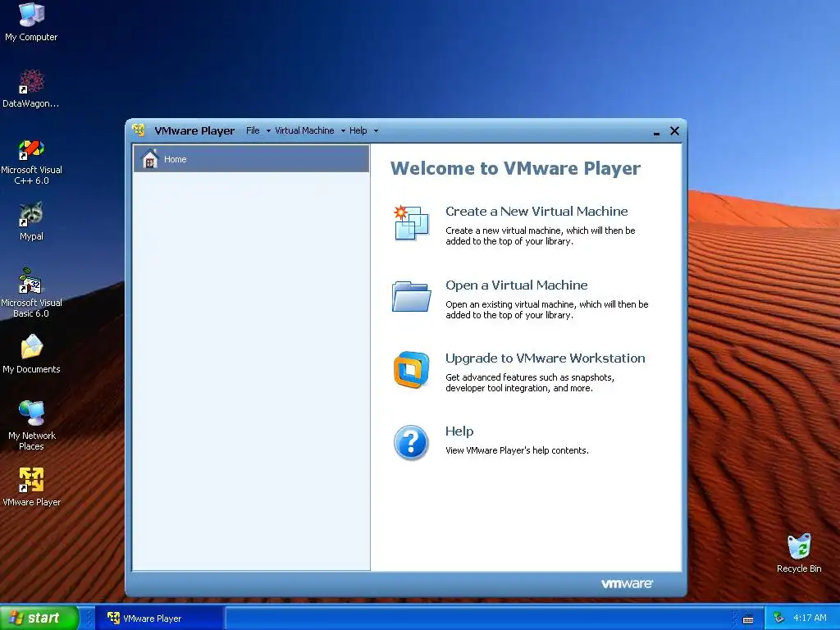Click the 4:17 AM taskbar clock
The image size is (840, 630).
(810, 618)
